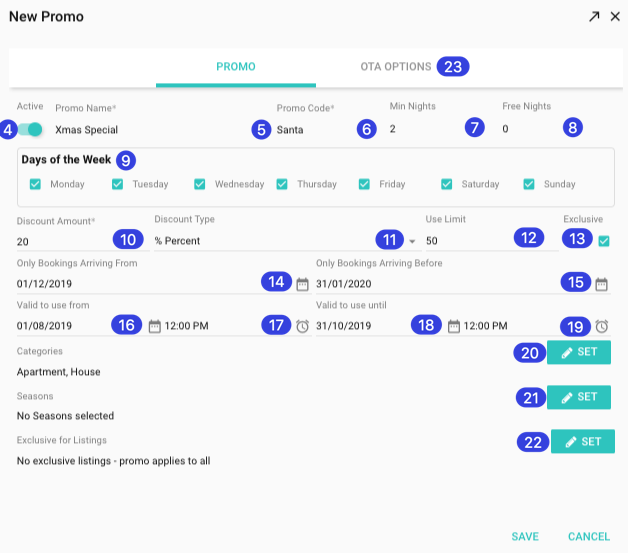Open calendar for Only Bookings Arriving Before
This screenshot has height=553, width=628.
point(601,284)
